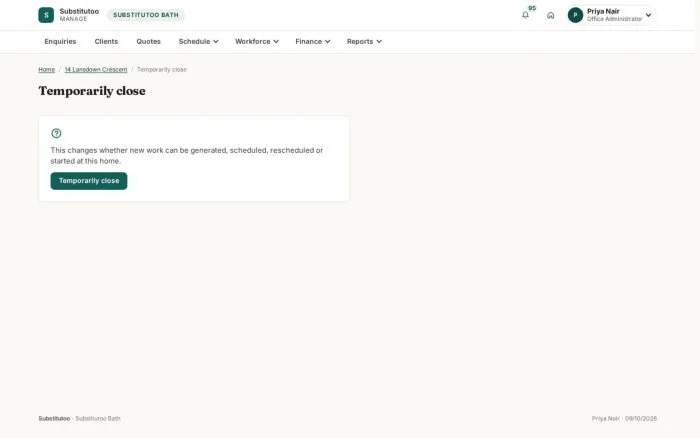Image resolution: width=700 pixels, height=438 pixels.
Task: Click the notification count 95 badge
Action: tap(532, 8)
